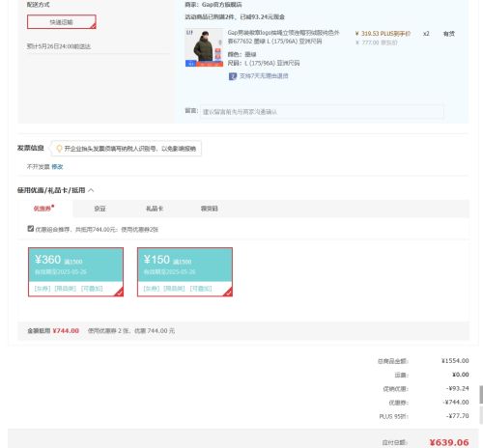The width and height of the screenshot is (483, 448).
Task: Click the page vertical scrollbar thumb
Action: pos(481,395)
